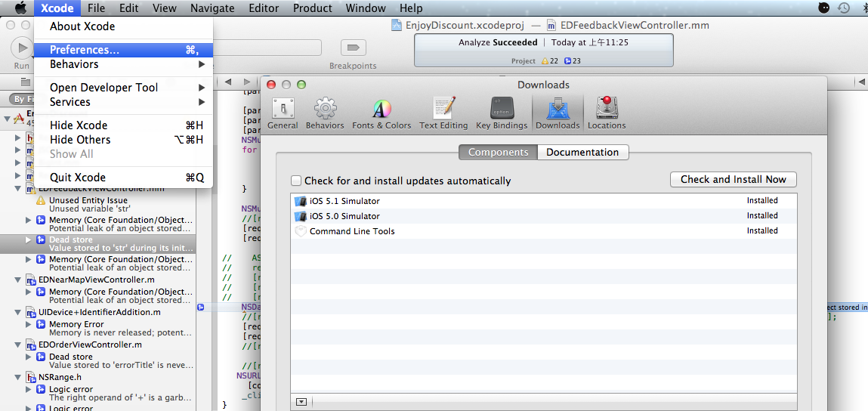Choose Preferences… from the Xcode menu
This screenshot has height=411, width=868.
(84, 50)
